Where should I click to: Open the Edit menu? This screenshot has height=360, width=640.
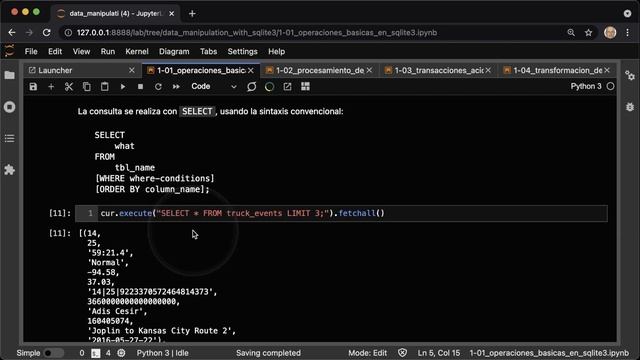coord(55,51)
